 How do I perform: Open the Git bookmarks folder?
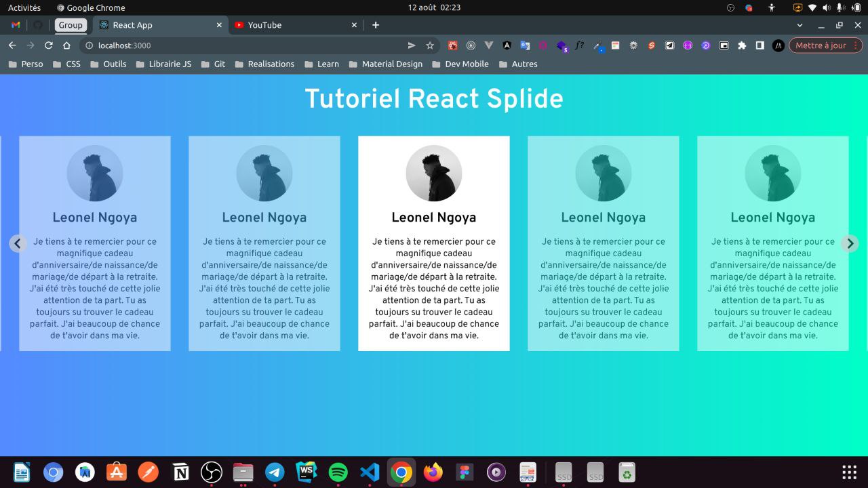212,64
